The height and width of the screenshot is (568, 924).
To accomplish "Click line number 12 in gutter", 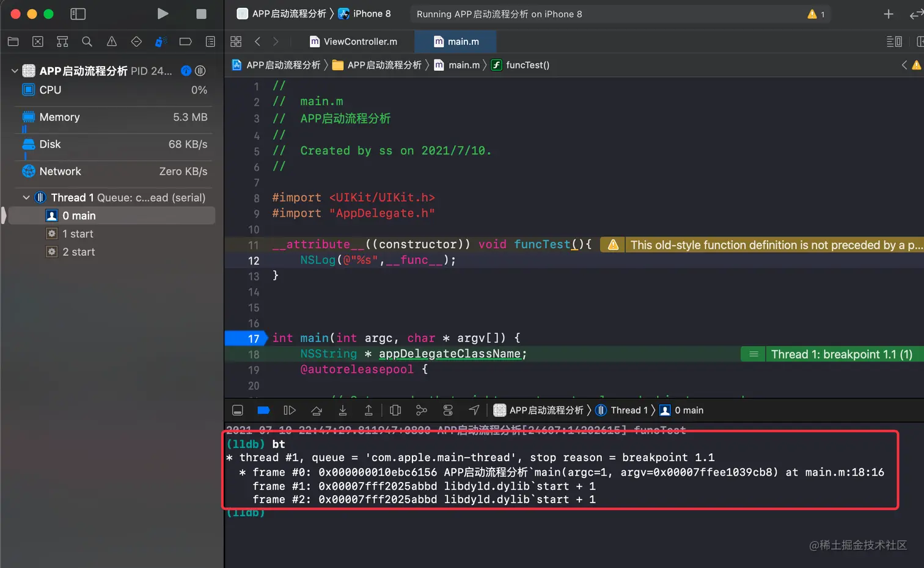I will click(x=254, y=261).
